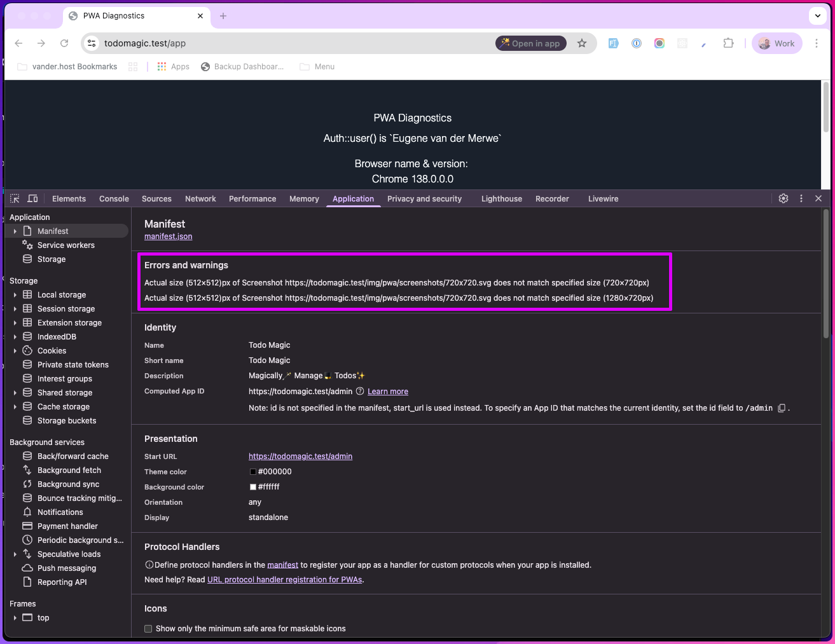Click the faded React atom extension icon
This screenshot has width=835, height=644.
(x=682, y=43)
